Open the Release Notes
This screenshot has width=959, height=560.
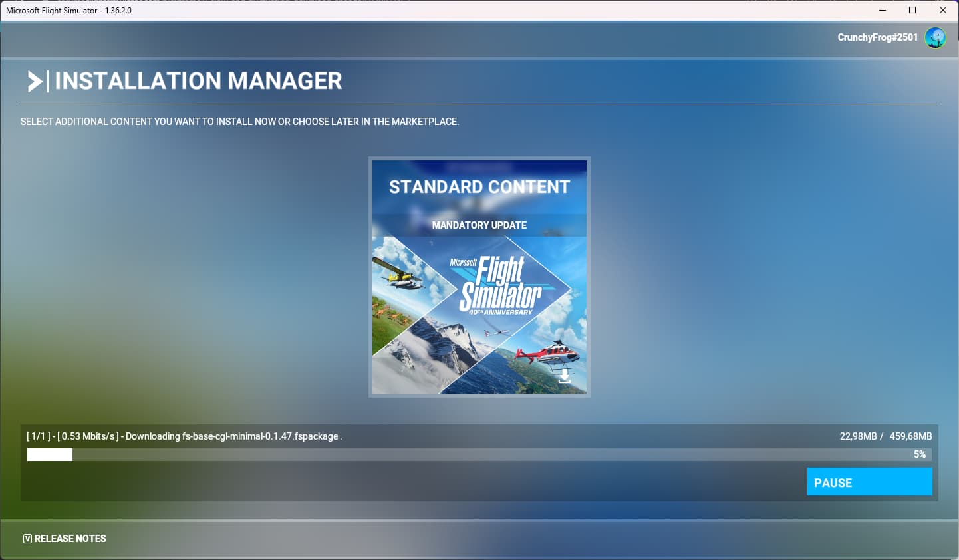pos(70,539)
